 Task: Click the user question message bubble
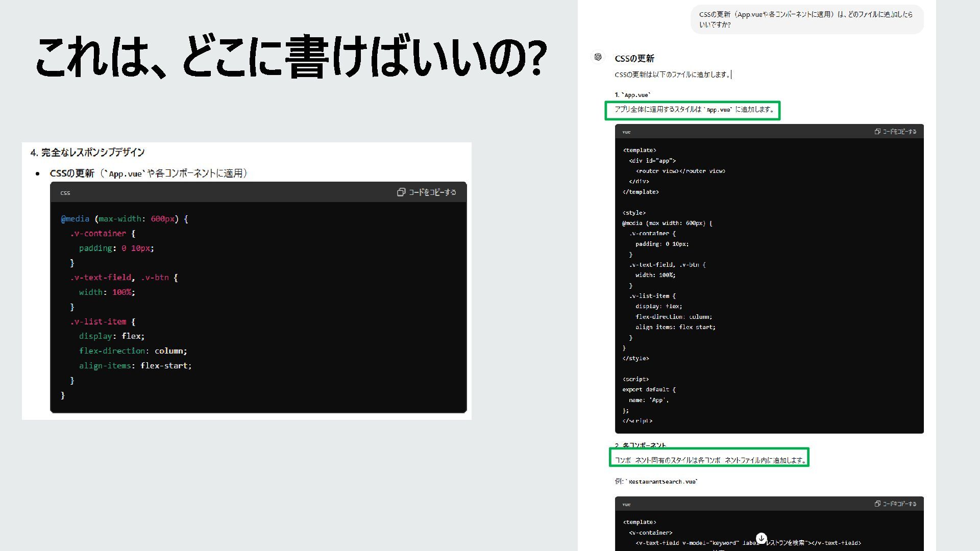click(x=806, y=19)
